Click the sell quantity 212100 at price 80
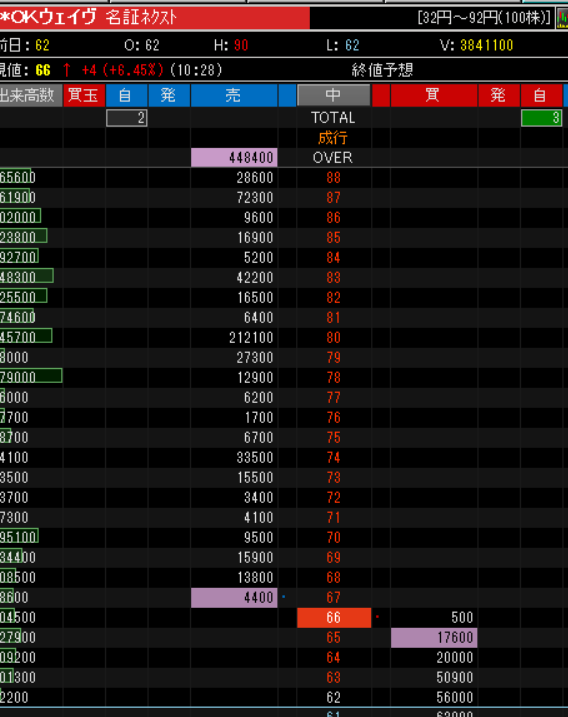 251,337
